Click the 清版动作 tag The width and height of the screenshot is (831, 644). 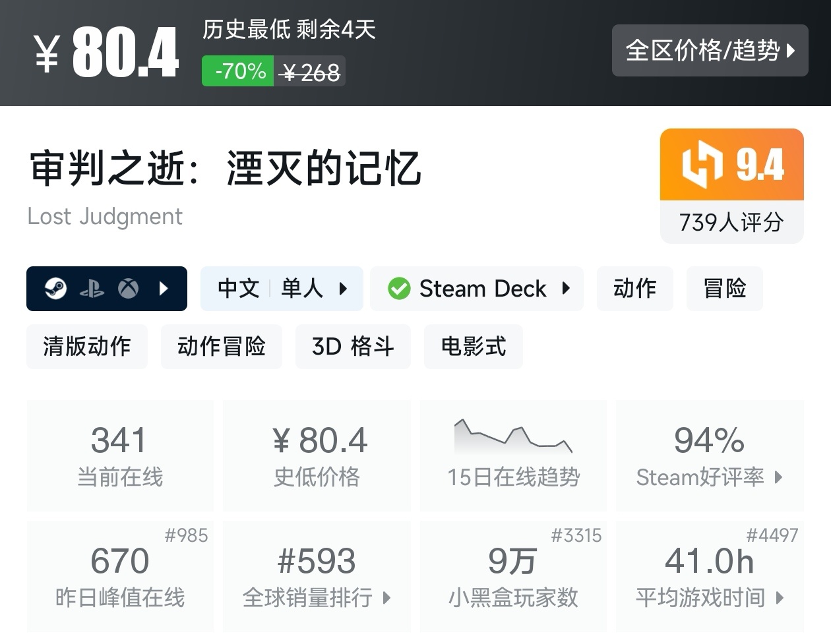[x=86, y=346]
